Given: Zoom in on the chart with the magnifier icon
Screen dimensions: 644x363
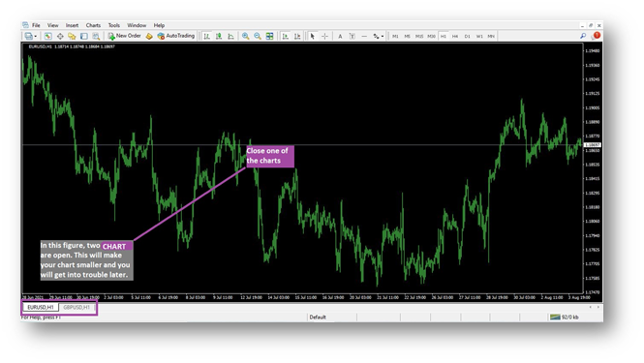Looking at the screenshot, I should pos(245,36).
